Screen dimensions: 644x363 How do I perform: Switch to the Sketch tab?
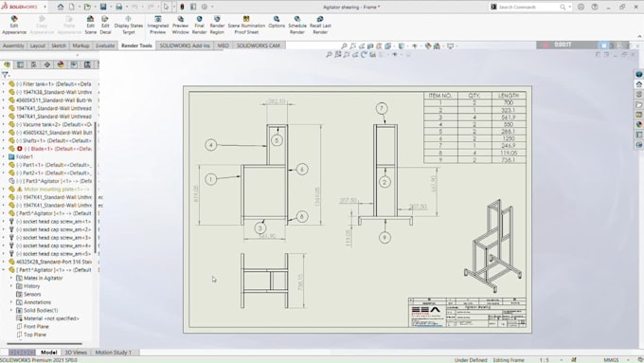point(59,45)
